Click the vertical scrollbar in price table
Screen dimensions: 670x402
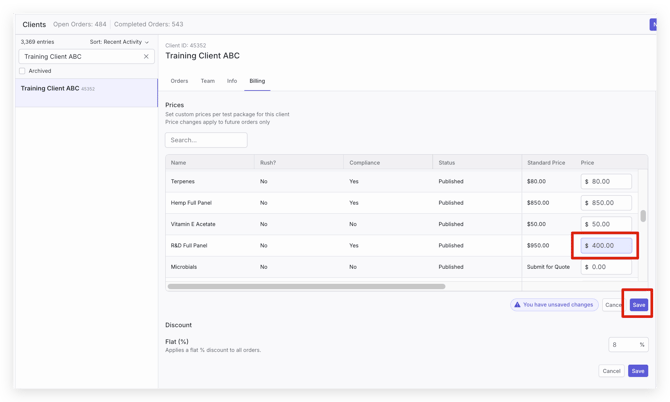[x=643, y=216]
